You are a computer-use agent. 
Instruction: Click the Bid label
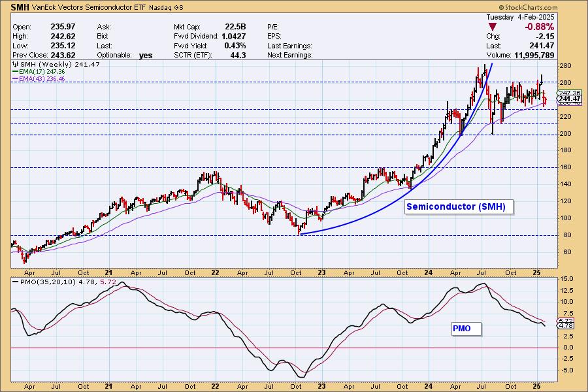click(103, 37)
